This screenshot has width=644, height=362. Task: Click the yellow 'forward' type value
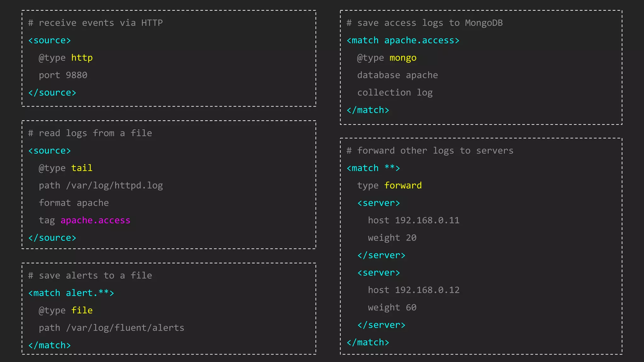[403, 185]
